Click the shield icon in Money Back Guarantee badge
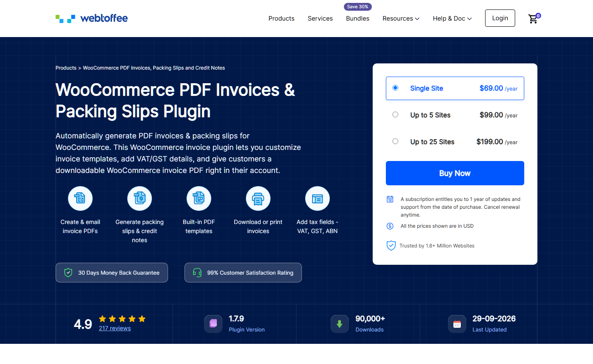Screen dimensions: 593x364 tap(68, 273)
